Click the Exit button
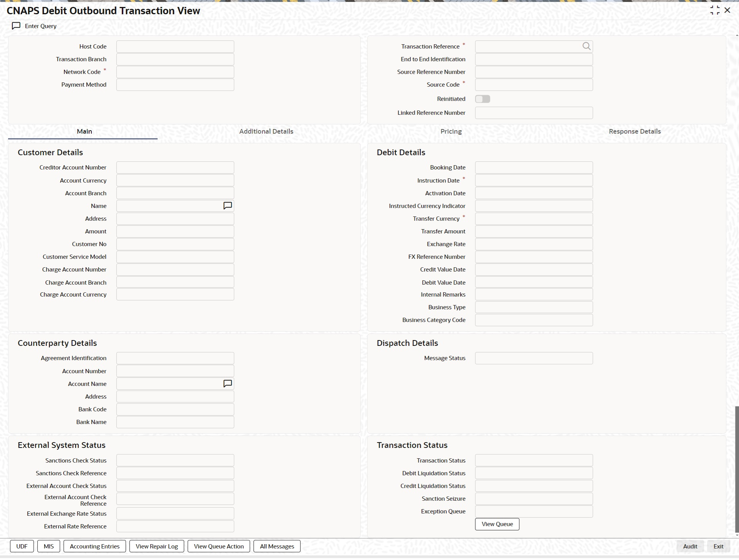 [x=719, y=547]
